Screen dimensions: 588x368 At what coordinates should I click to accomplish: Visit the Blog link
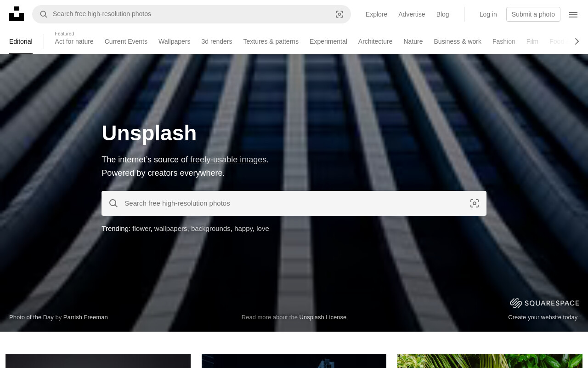[x=442, y=14]
